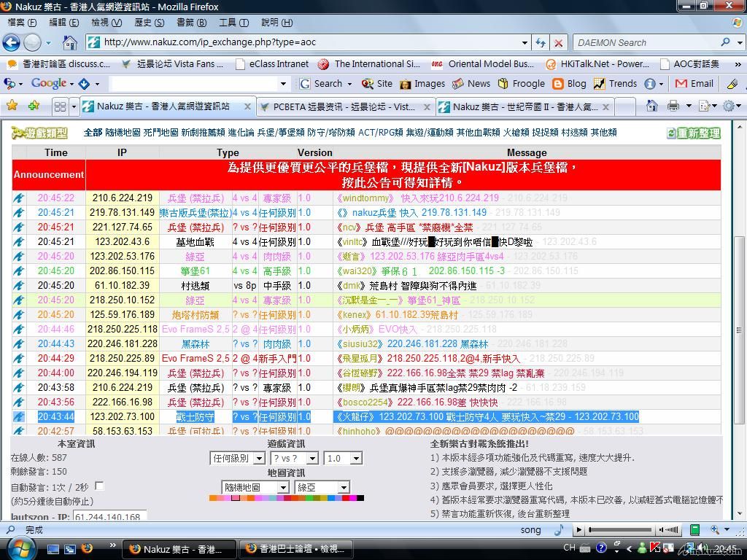
Task: Click the Favorites star icon
Action: [12, 106]
